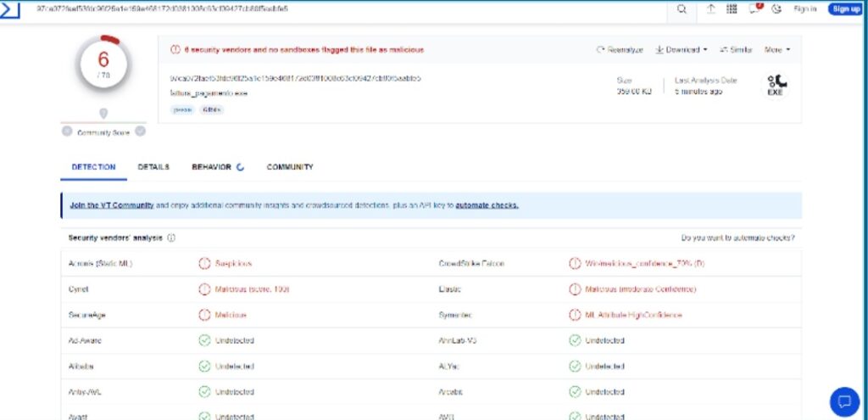868x420 pixels.
Task: Click the info icon beside Security vendors' analysis
Action: pos(171,238)
